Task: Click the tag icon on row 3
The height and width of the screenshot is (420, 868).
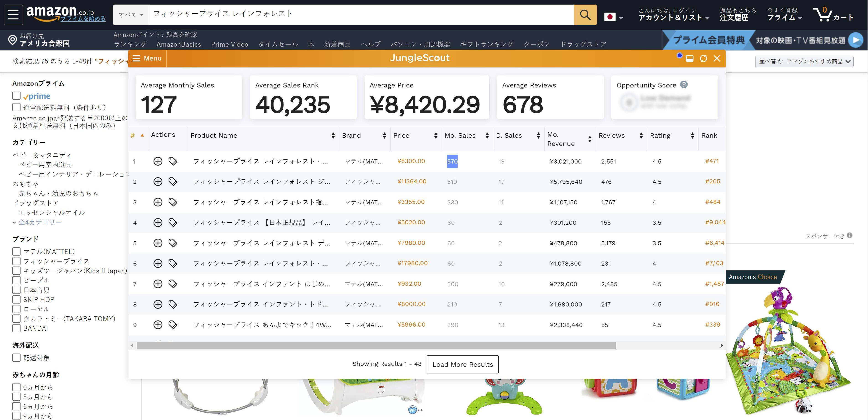Action: [173, 202]
